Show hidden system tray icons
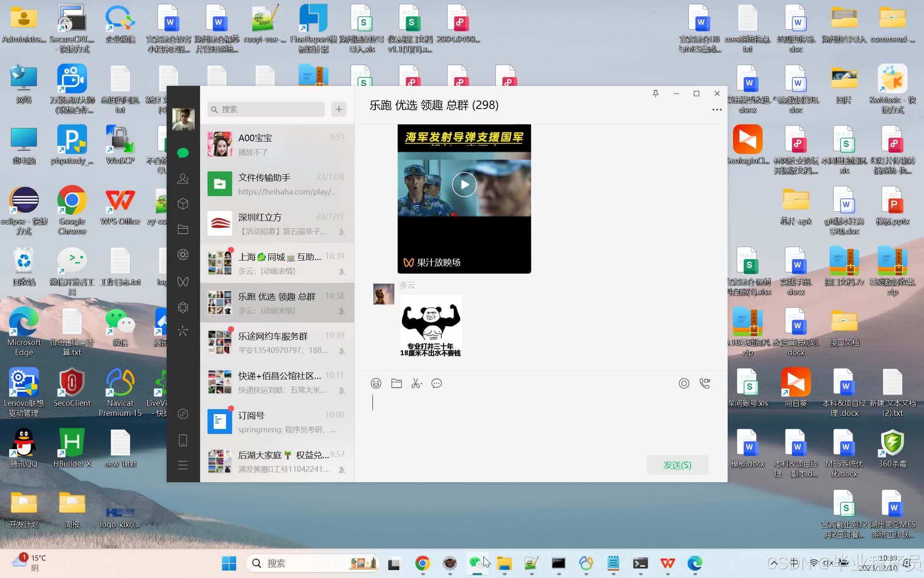The image size is (924, 578). pyautogui.click(x=774, y=563)
